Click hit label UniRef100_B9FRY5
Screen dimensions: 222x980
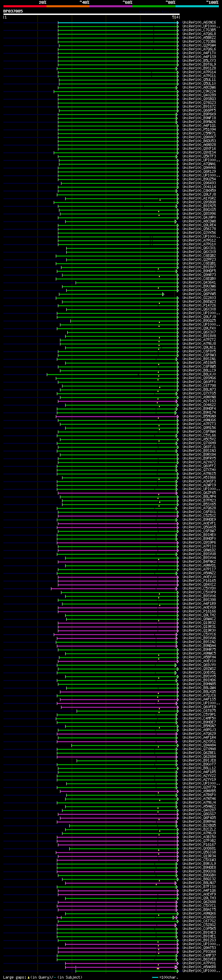point(199,459)
